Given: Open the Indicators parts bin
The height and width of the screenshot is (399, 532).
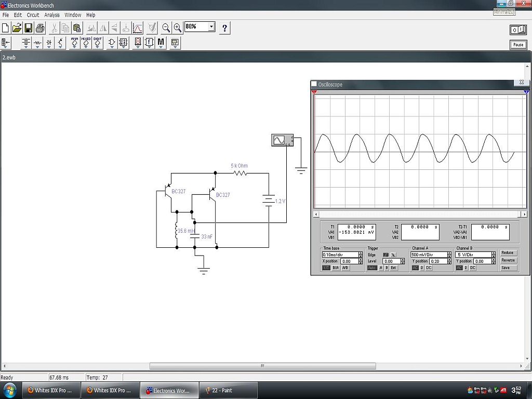Looking at the screenshot, I should click(x=138, y=43).
